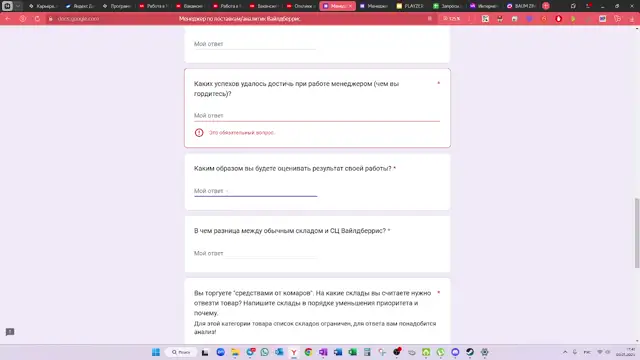Open File Explorer from taskbar
The width and height of the screenshot is (640, 360).
click(235, 352)
